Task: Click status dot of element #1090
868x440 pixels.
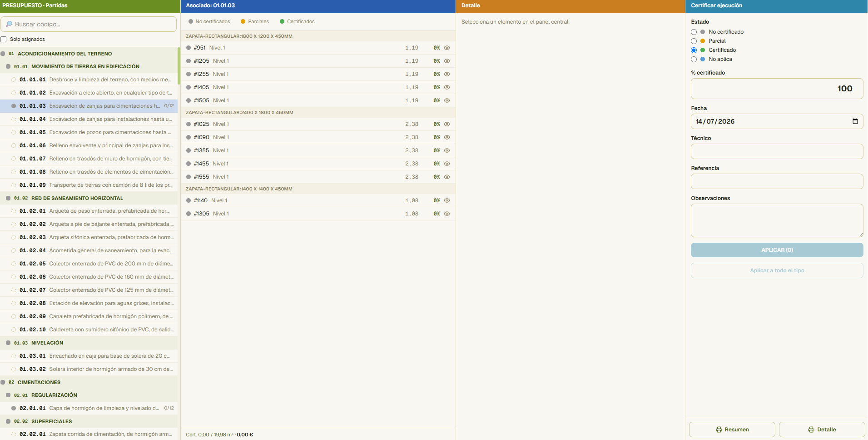Action: coord(188,137)
